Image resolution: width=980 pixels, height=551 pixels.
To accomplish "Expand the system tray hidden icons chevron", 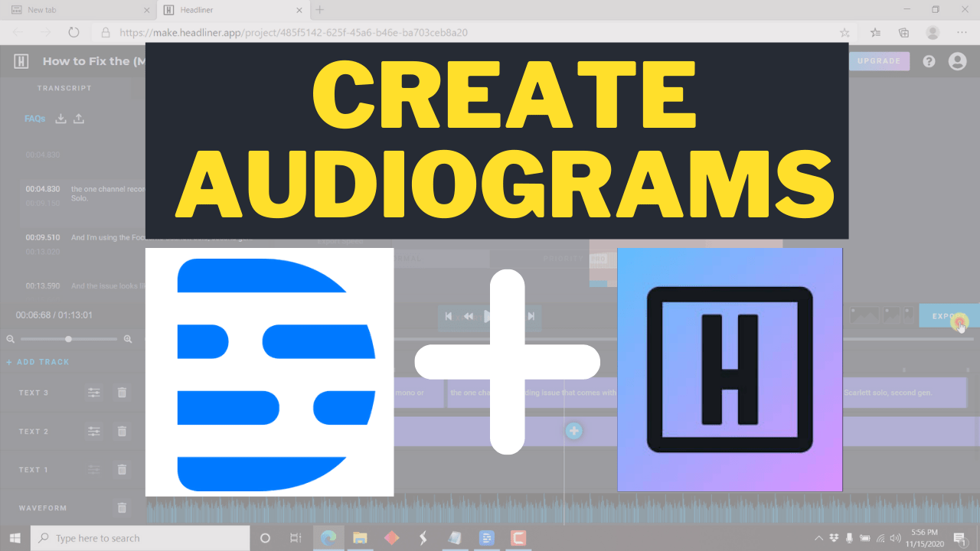I will tap(819, 538).
